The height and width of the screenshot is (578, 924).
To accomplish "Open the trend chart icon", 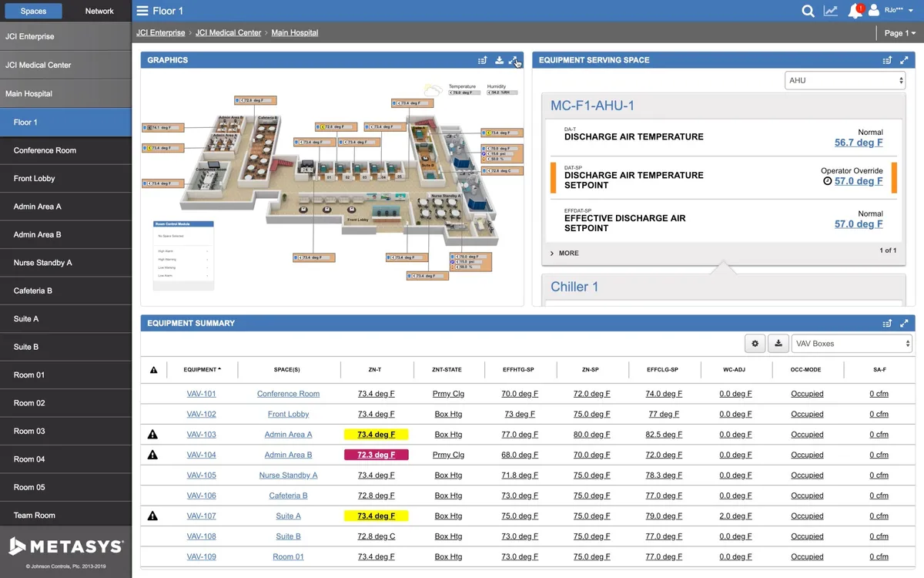I will [x=831, y=11].
